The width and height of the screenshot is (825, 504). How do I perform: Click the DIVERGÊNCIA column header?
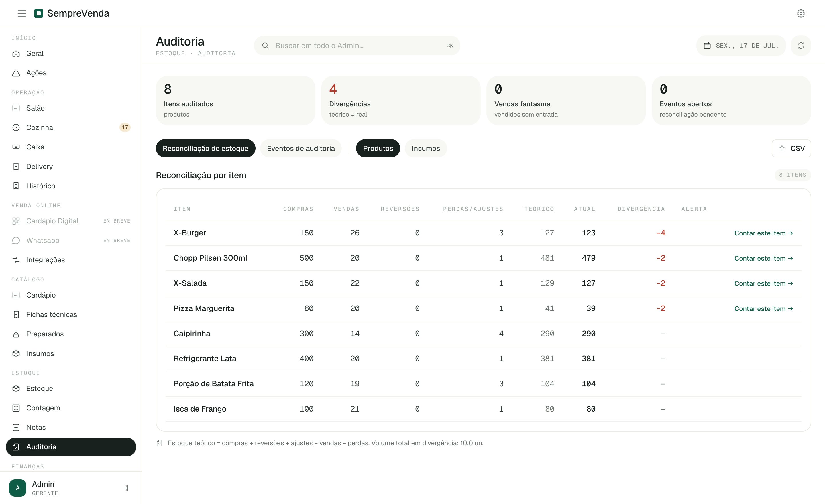point(641,209)
